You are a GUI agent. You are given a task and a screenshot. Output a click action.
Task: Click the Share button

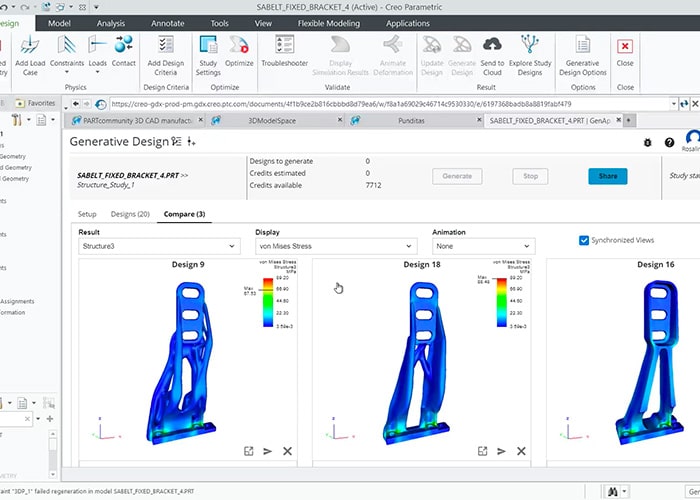608,176
